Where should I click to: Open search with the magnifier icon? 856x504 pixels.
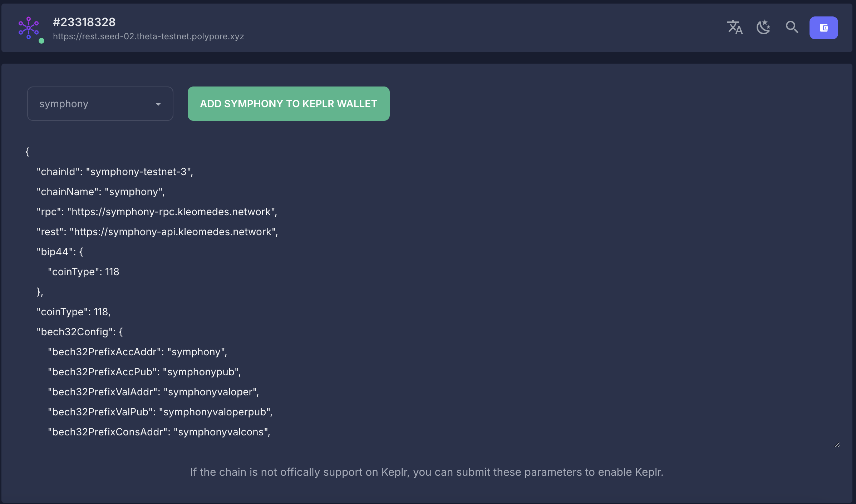click(x=792, y=28)
